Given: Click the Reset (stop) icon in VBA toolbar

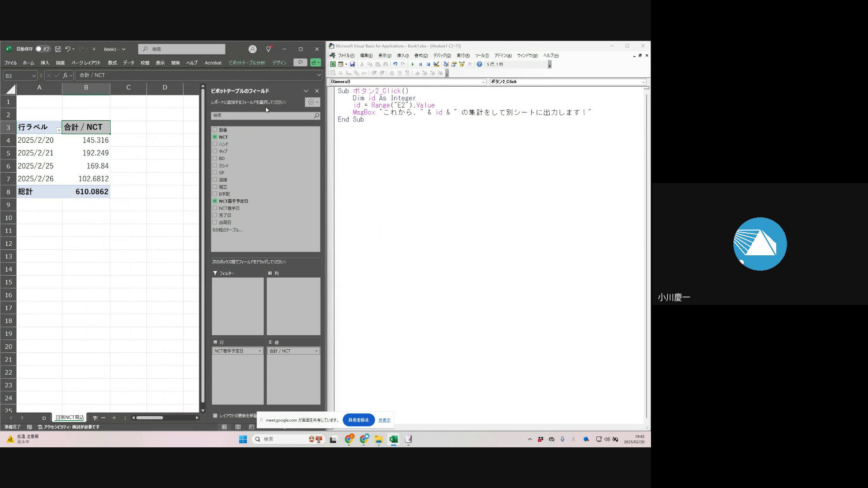Looking at the screenshot, I should click(x=428, y=64).
